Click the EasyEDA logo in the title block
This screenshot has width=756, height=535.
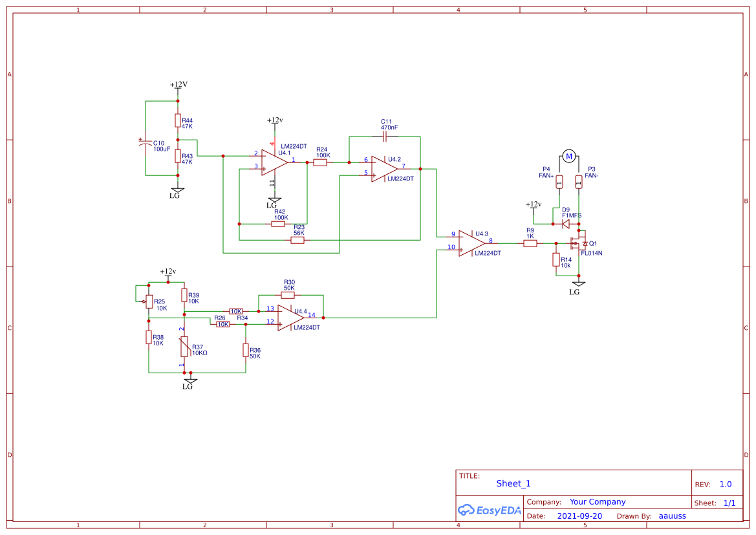[x=490, y=510]
